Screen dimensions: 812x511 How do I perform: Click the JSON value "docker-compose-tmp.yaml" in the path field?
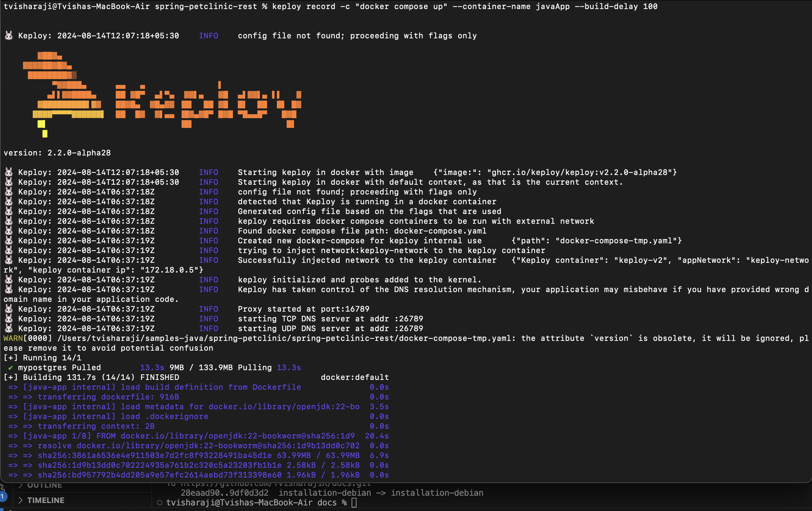(x=616, y=241)
